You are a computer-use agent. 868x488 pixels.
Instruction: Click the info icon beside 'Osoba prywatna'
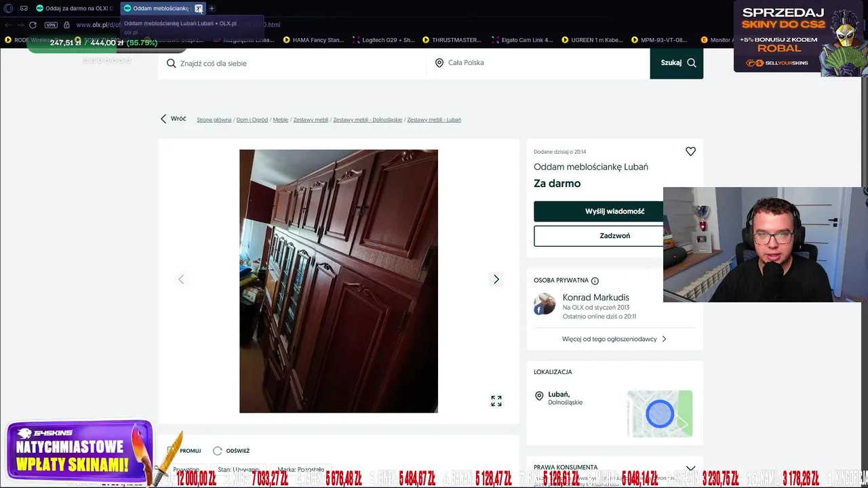pos(595,281)
